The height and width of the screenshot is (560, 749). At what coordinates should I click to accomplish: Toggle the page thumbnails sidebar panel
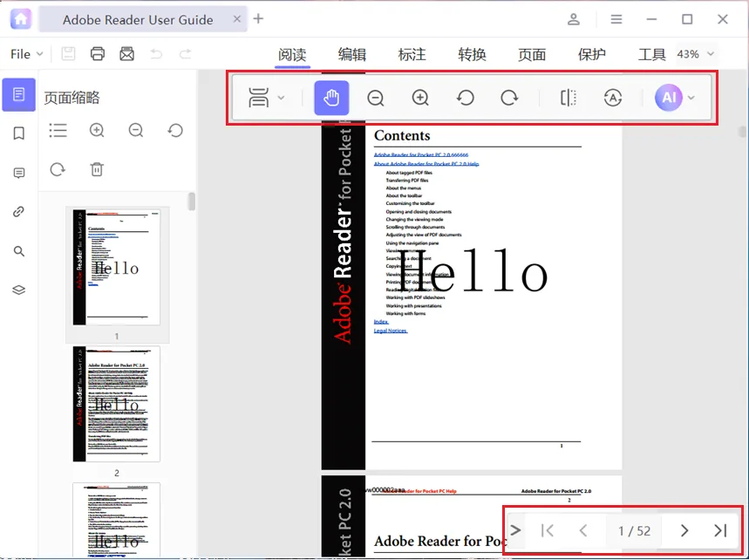(x=18, y=94)
